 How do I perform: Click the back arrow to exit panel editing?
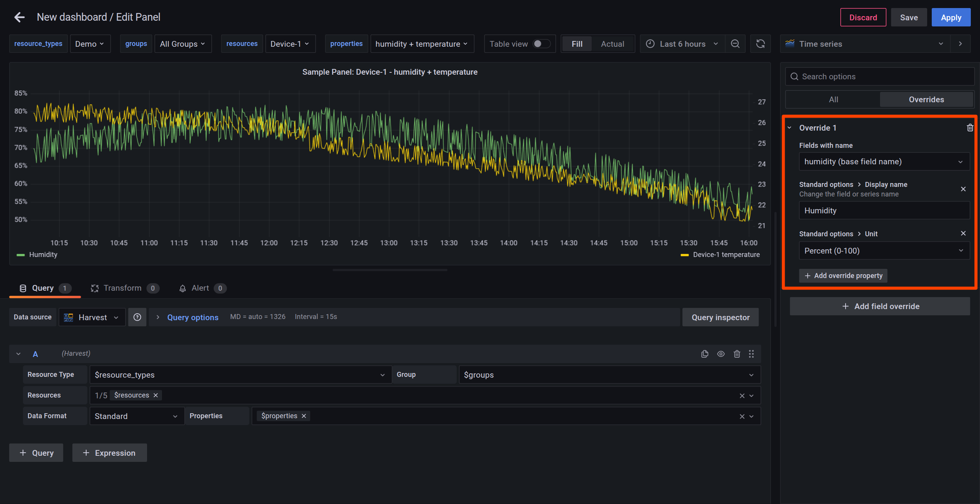(19, 17)
